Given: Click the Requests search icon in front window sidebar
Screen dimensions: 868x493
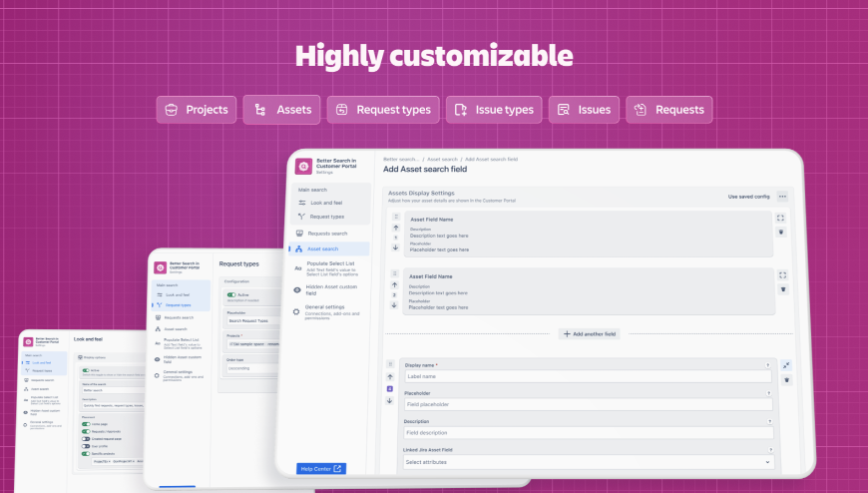Looking at the screenshot, I should click(299, 234).
